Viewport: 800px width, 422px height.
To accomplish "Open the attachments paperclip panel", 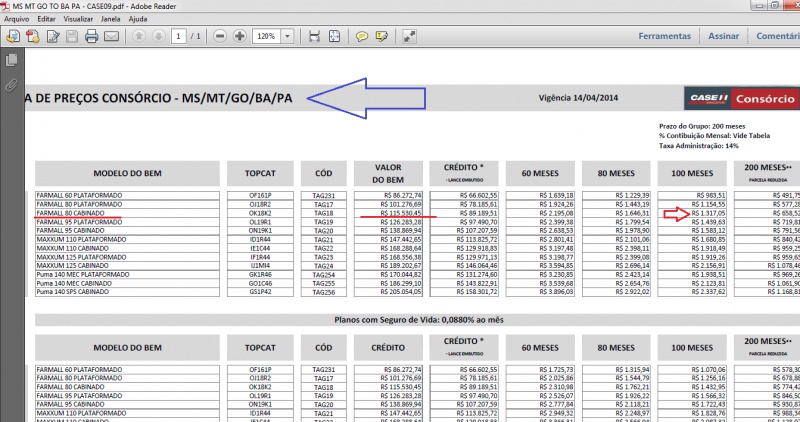I will coord(11,85).
